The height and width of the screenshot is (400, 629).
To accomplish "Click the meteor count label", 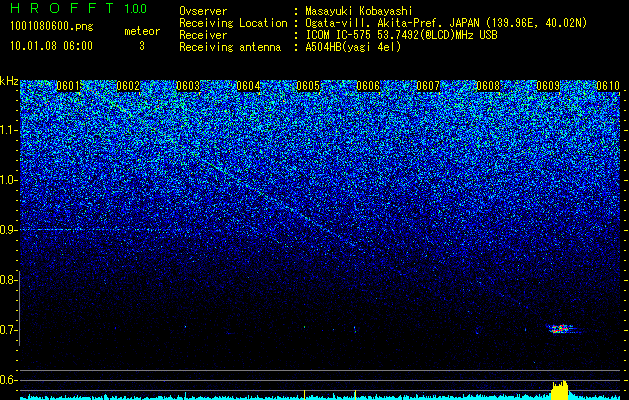I will click(142, 31).
